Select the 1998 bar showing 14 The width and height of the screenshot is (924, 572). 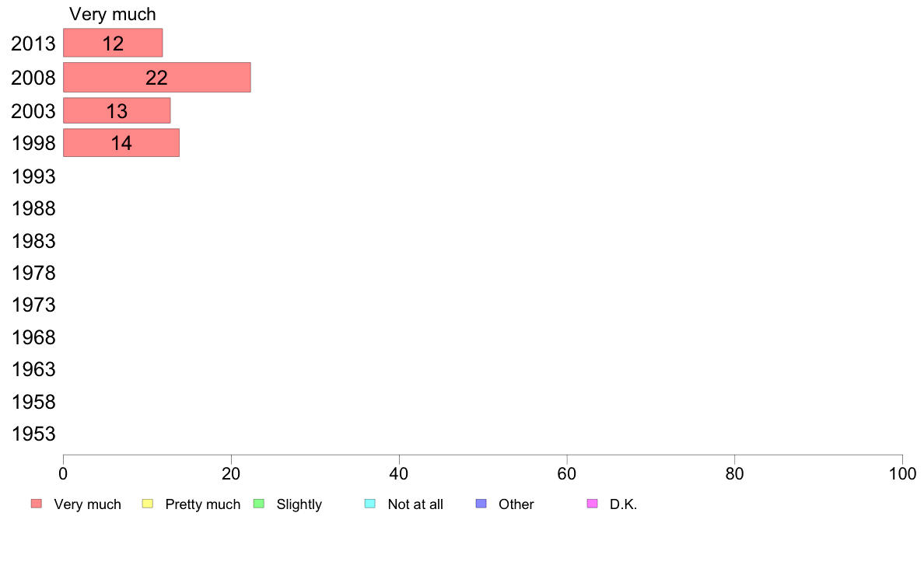point(121,143)
